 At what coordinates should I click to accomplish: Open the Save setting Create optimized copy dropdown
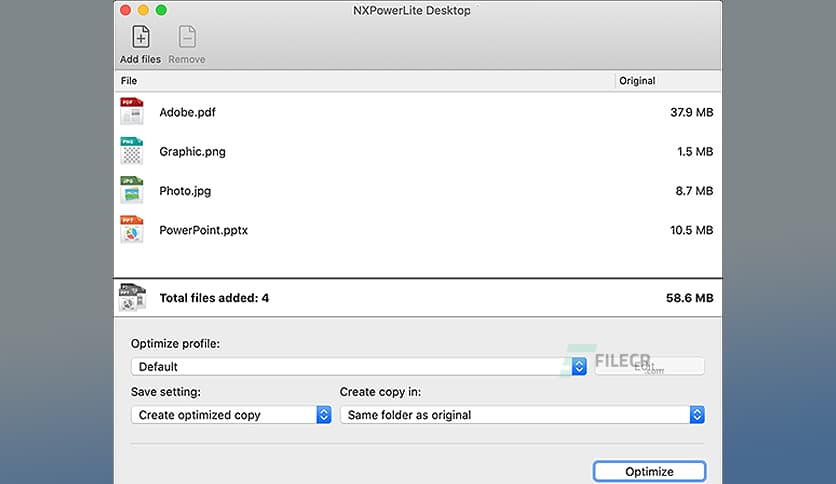click(231, 415)
